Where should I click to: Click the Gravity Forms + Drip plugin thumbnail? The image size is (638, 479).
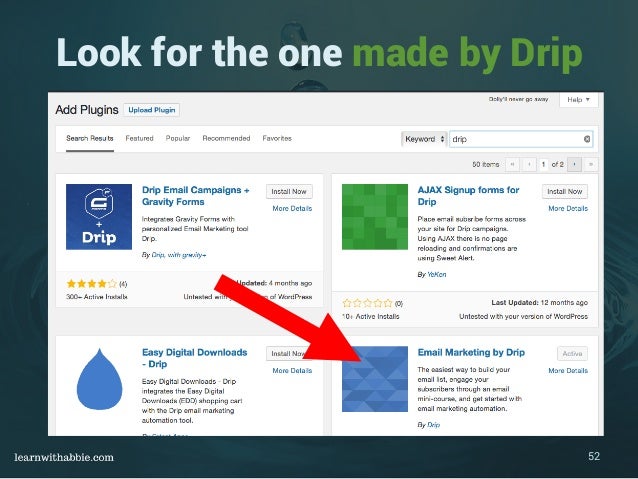(99, 217)
